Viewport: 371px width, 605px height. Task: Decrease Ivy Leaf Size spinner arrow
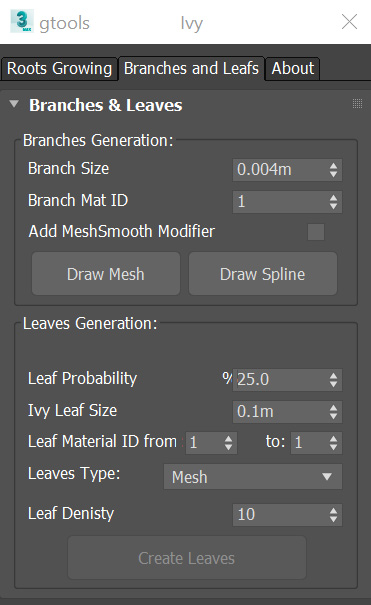click(x=334, y=416)
